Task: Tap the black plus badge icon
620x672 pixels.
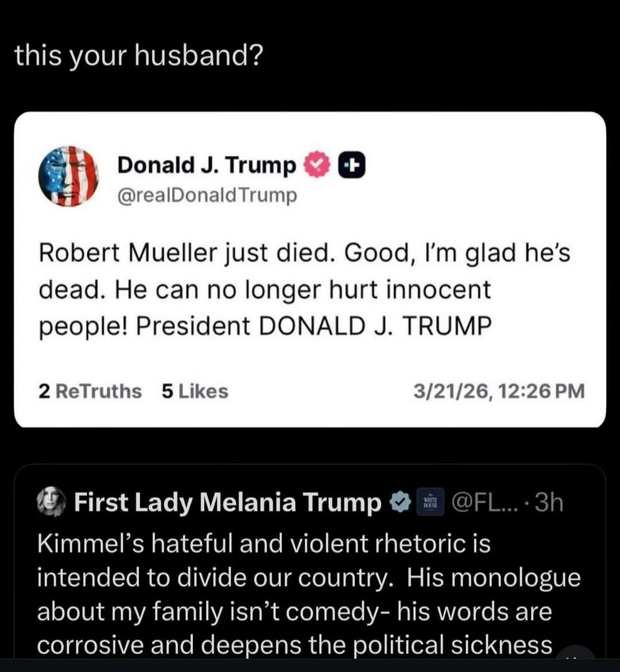Action: click(352, 164)
